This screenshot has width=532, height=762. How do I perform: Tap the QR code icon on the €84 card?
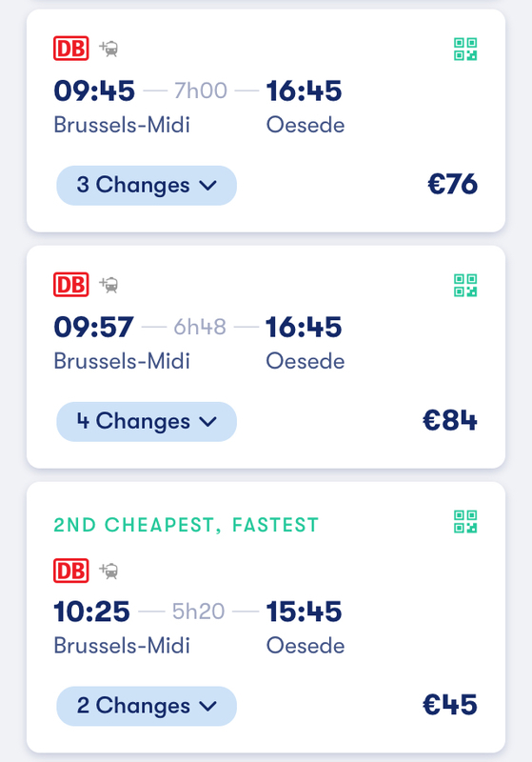pyautogui.click(x=465, y=285)
